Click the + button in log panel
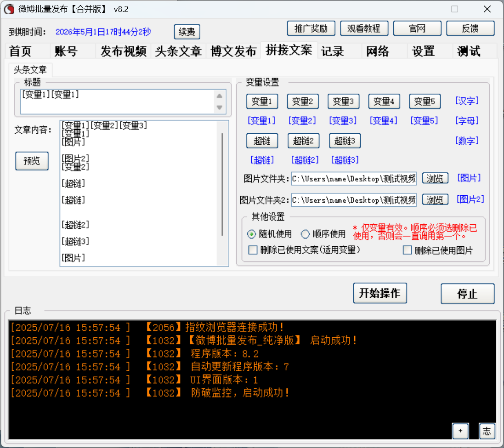 [460, 431]
